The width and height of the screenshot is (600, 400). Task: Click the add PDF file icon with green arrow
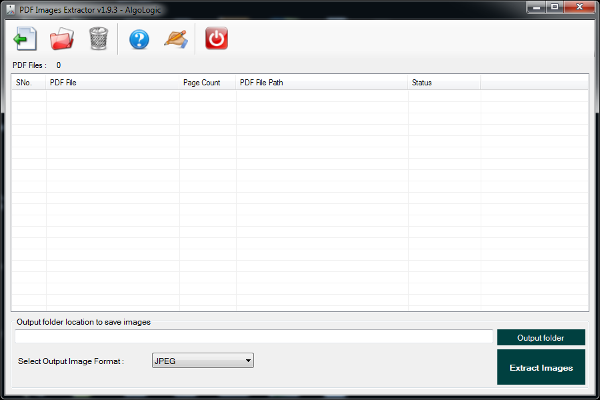[25, 39]
